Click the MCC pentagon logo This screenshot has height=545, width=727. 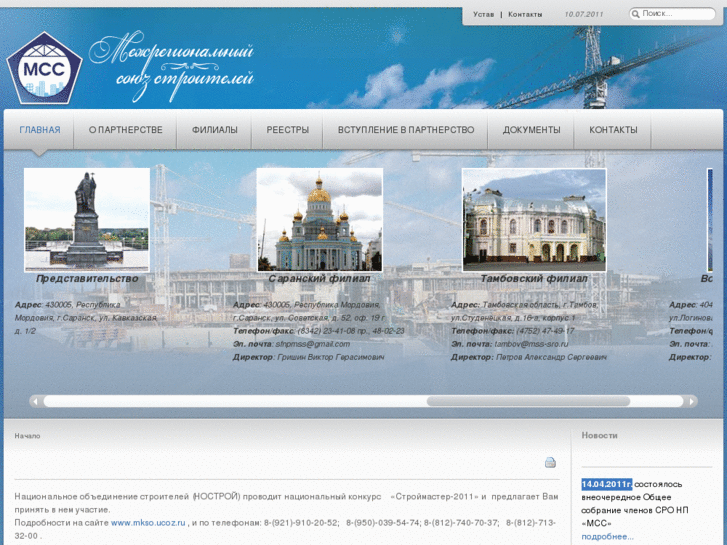click(x=45, y=68)
